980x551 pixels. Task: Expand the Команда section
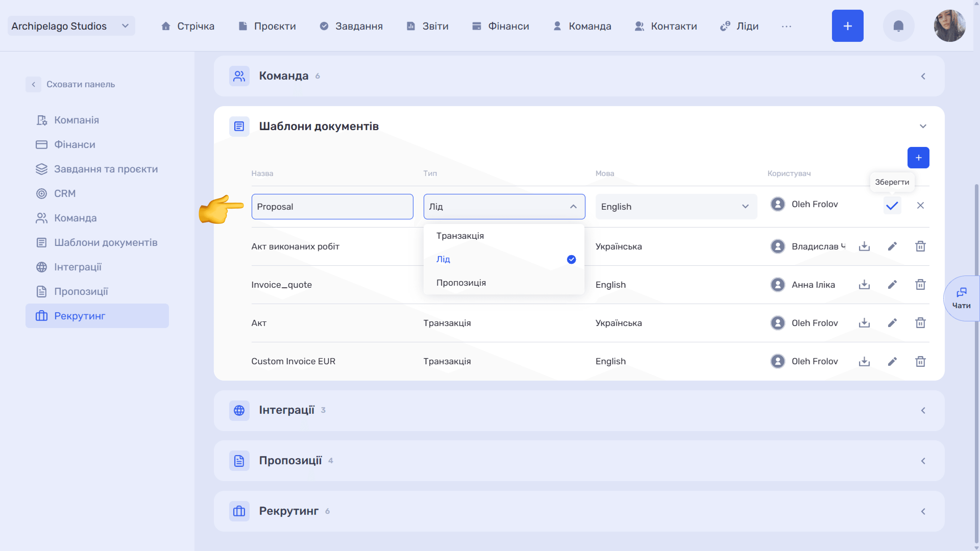tap(923, 76)
